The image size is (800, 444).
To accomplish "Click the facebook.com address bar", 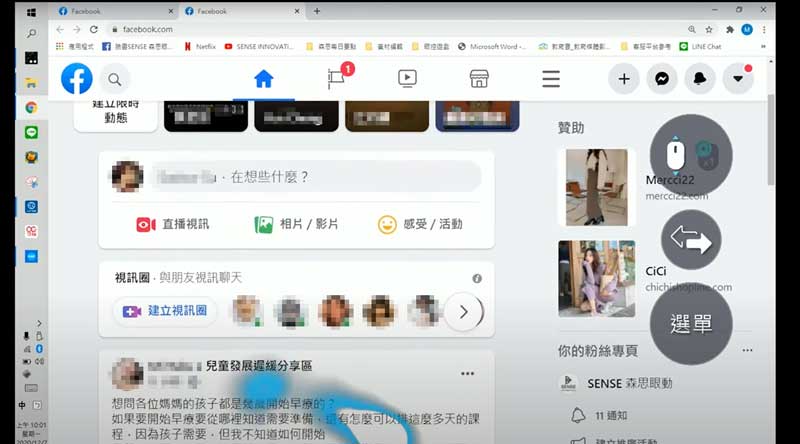I will click(x=395, y=30).
